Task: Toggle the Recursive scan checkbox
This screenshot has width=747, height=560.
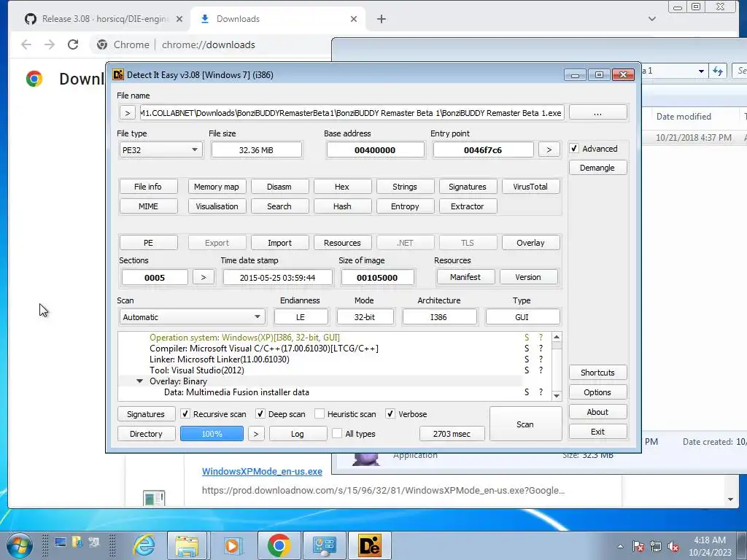Action: [x=185, y=414]
